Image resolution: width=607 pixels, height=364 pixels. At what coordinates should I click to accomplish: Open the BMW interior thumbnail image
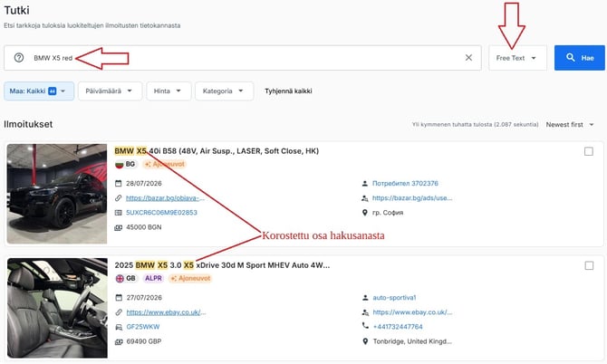click(x=57, y=308)
